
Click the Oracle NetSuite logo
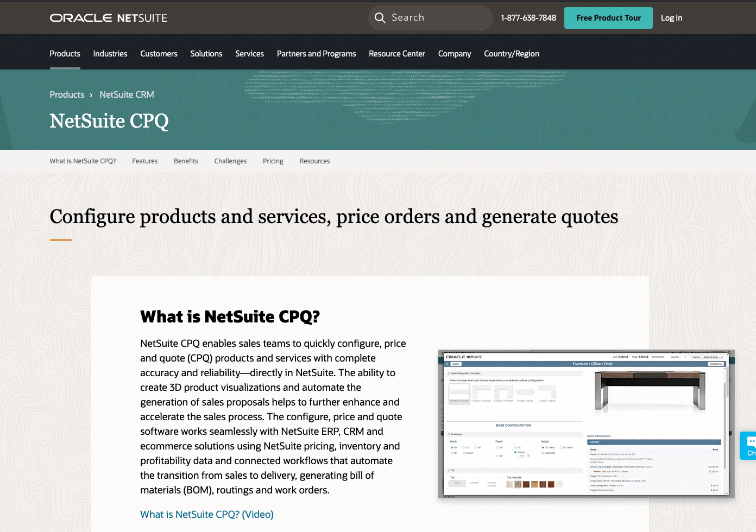point(109,18)
